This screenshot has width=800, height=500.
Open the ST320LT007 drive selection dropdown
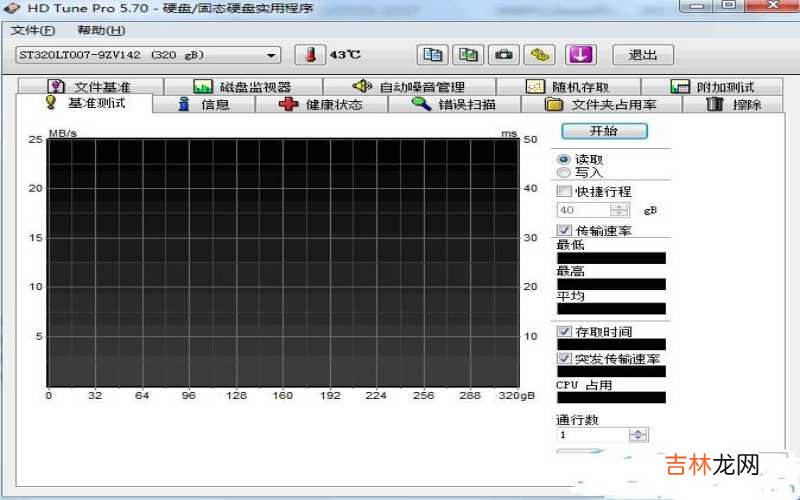148,55
